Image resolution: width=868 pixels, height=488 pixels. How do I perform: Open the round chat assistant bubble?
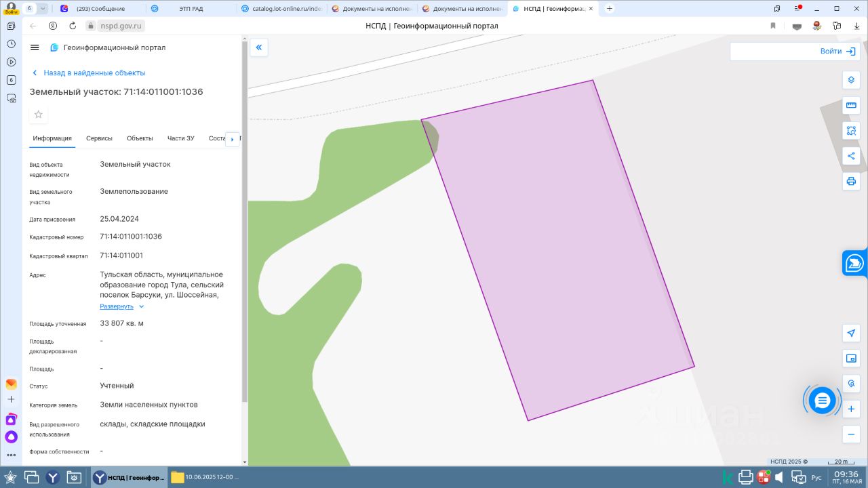coord(822,401)
